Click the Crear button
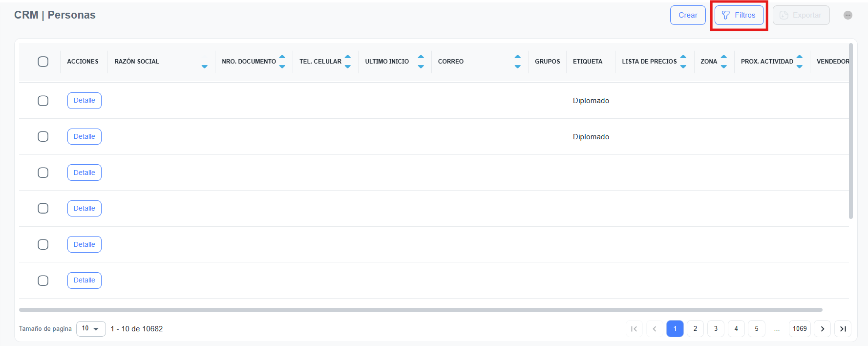The image size is (868, 346). 687,15
